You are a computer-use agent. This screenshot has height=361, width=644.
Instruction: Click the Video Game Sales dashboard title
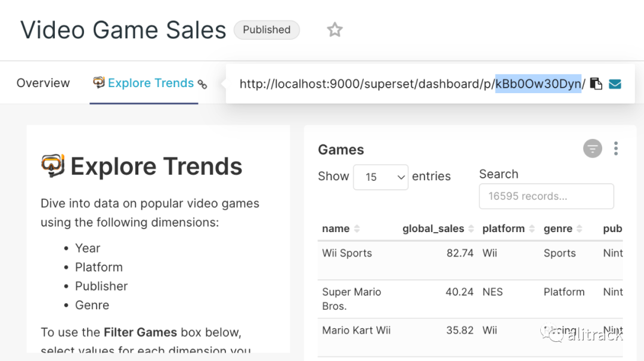(x=123, y=30)
